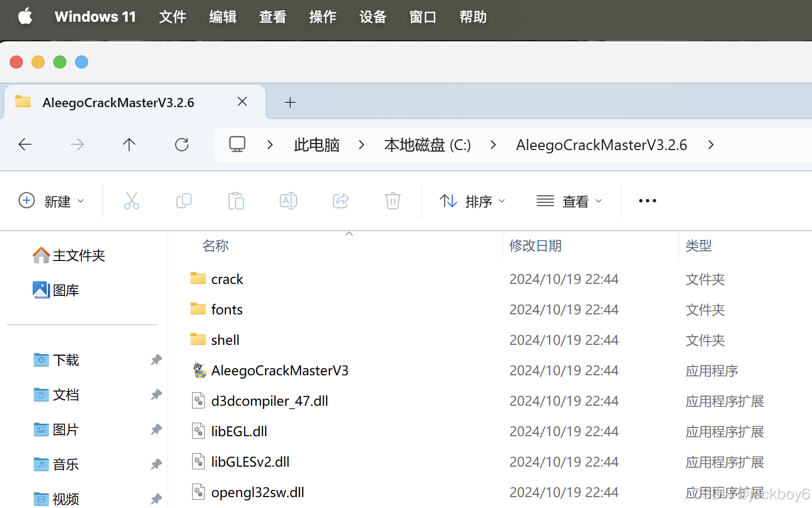Select the file name d3dcompiler_47.dll
This screenshot has height=508, width=812.
coord(269,401)
